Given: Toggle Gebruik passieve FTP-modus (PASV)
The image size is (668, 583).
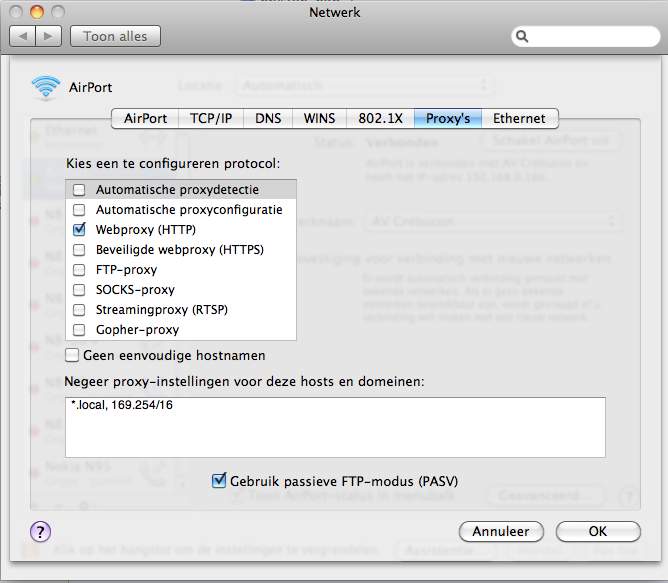Looking at the screenshot, I should coord(219,480).
